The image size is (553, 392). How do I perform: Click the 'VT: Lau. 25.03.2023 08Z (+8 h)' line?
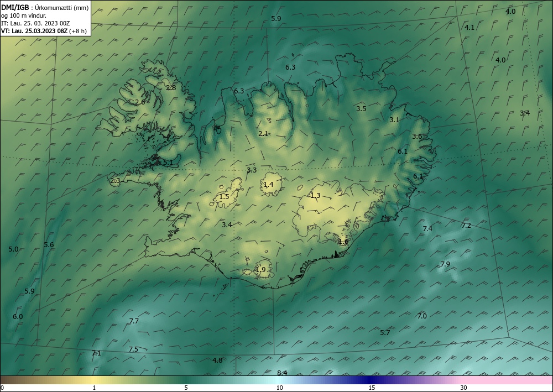(x=44, y=30)
